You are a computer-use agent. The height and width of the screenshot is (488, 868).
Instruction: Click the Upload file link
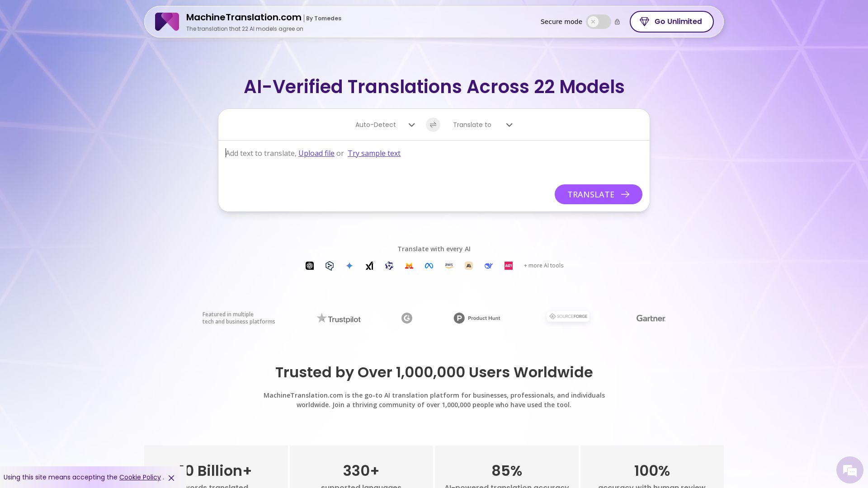pos(316,153)
